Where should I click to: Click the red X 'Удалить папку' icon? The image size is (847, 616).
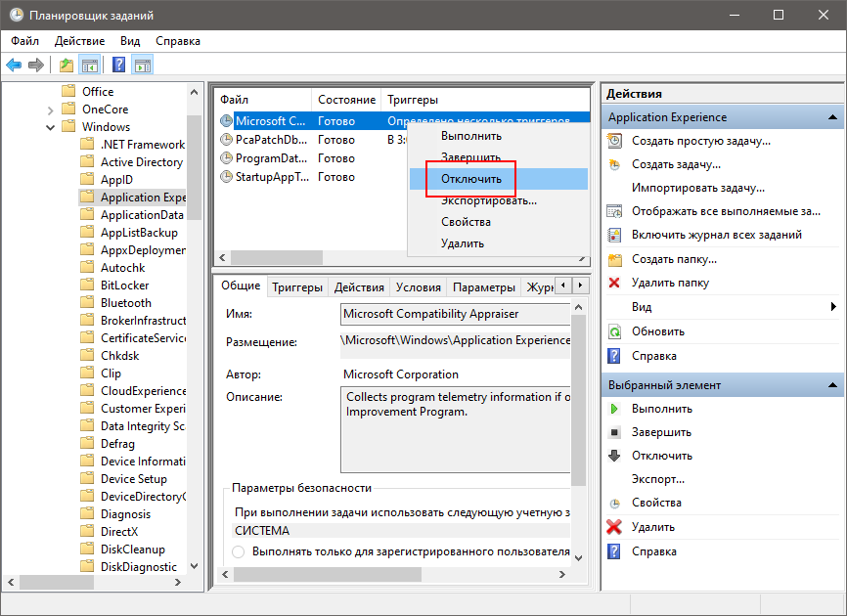tap(615, 283)
